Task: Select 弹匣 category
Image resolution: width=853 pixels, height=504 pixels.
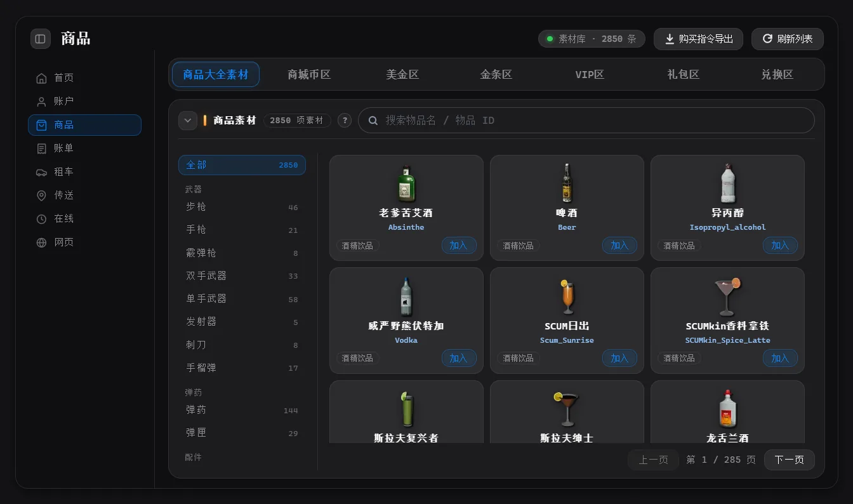Action: tap(242, 433)
